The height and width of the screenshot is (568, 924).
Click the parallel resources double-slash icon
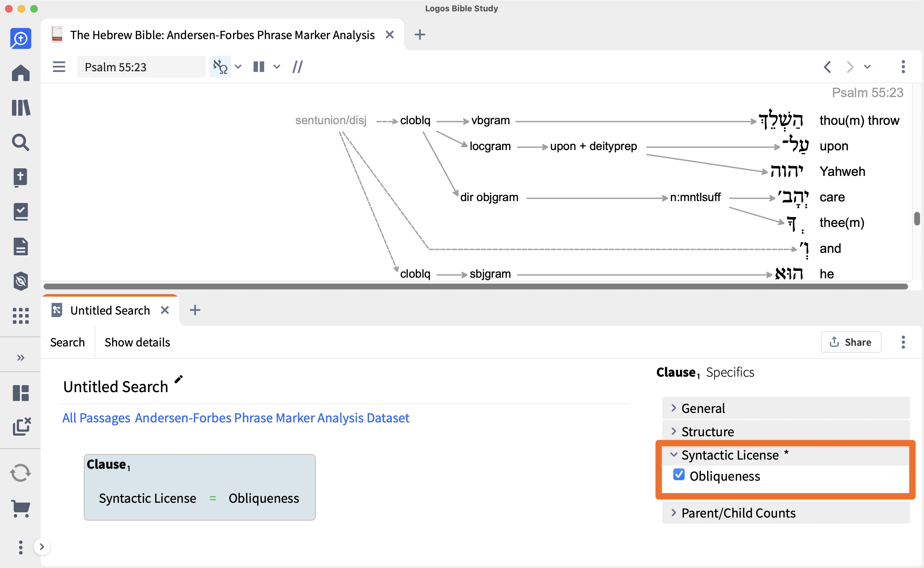coord(298,67)
